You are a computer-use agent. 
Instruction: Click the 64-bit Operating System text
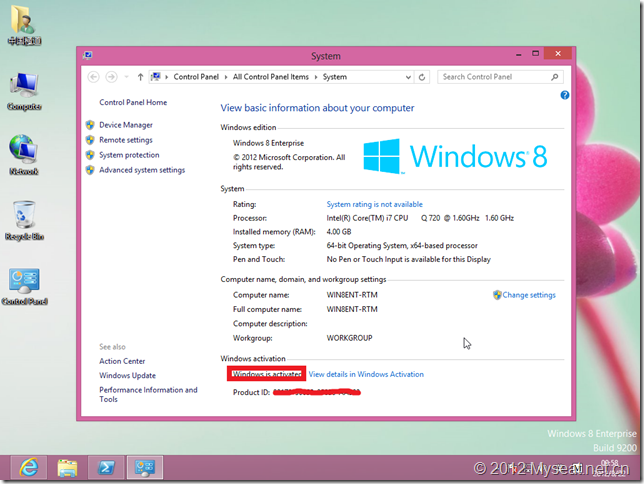coord(402,246)
